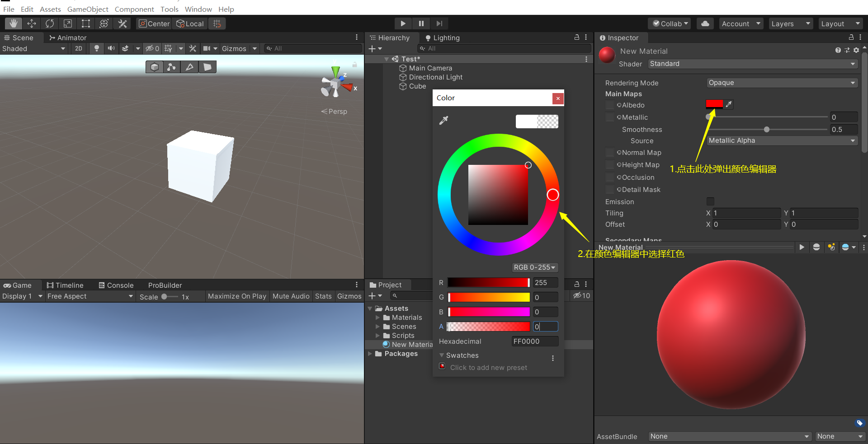Viewport: 868px width, 444px height.
Task: Switch to the Console tab
Action: pos(116,285)
